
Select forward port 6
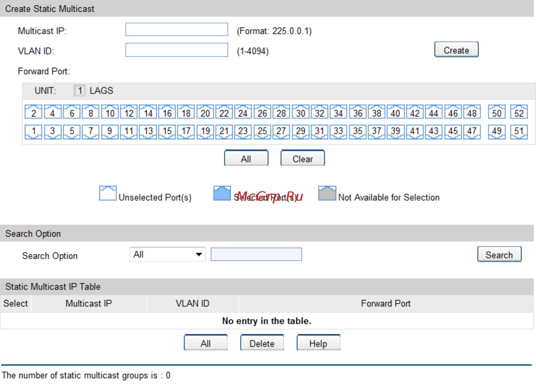pos(72,112)
